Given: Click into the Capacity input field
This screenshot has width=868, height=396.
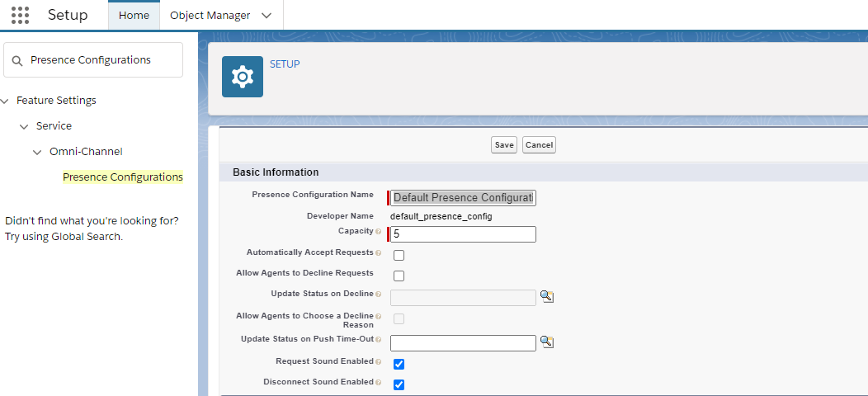Looking at the screenshot, I should (464, 234).
